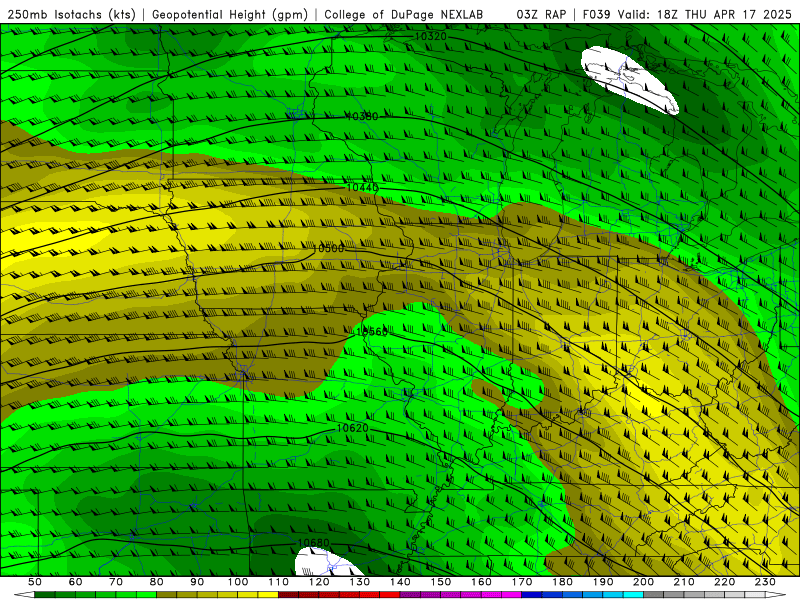Click the right arrow end of the color bar
Image resolution: width=800 pixels, height=600 pixels.
pyautogui.click(x=776, y=595)
